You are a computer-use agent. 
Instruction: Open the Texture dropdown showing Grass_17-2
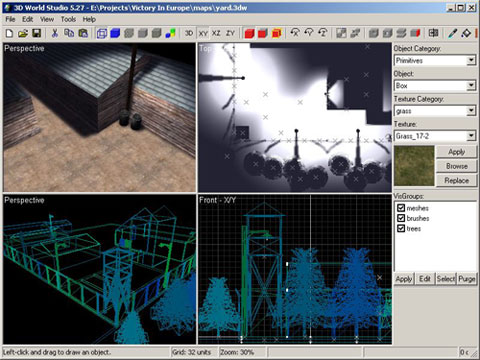pyautogui.click(x=435, y=136)
